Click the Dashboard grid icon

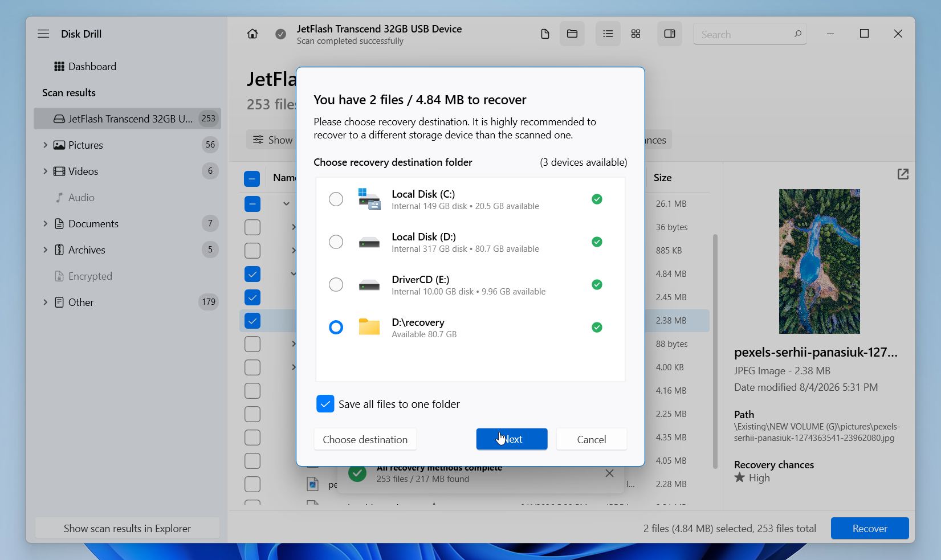click(x=59, y=67)
